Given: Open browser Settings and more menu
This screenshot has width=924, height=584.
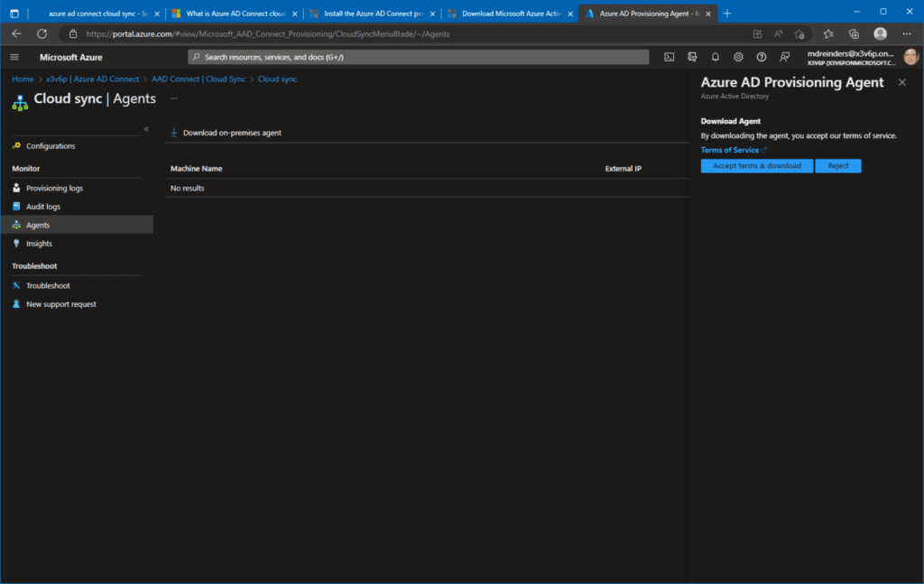Looking at the screenshot, I should pos(907,33).
